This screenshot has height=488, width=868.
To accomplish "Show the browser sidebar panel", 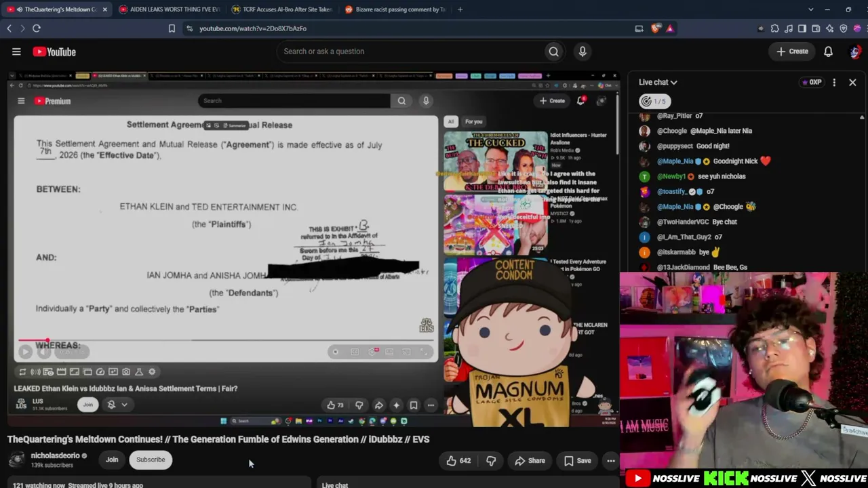I will coord(802,28).
